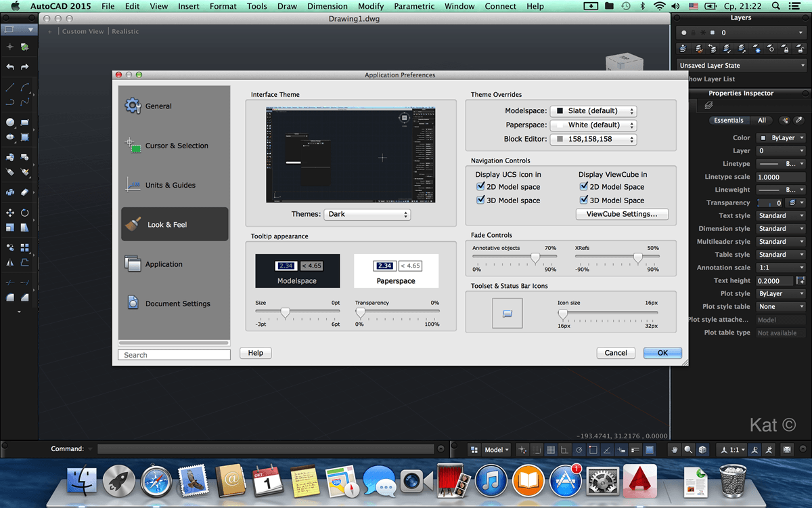Select the Move tool with four arrows
The width and height of the screenshot is (812, 508).
(10, 213)
